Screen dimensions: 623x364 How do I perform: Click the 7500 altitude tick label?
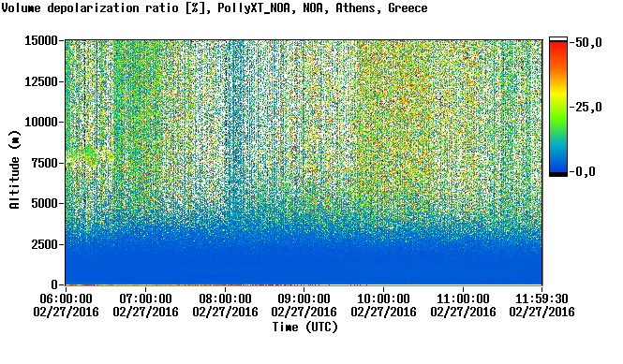[x=45, y=163]
